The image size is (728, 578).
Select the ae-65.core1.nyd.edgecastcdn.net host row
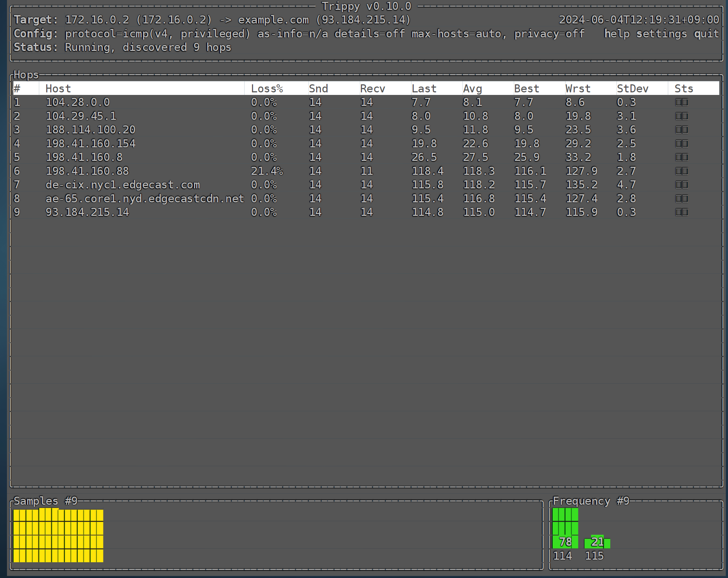point(144,199)
